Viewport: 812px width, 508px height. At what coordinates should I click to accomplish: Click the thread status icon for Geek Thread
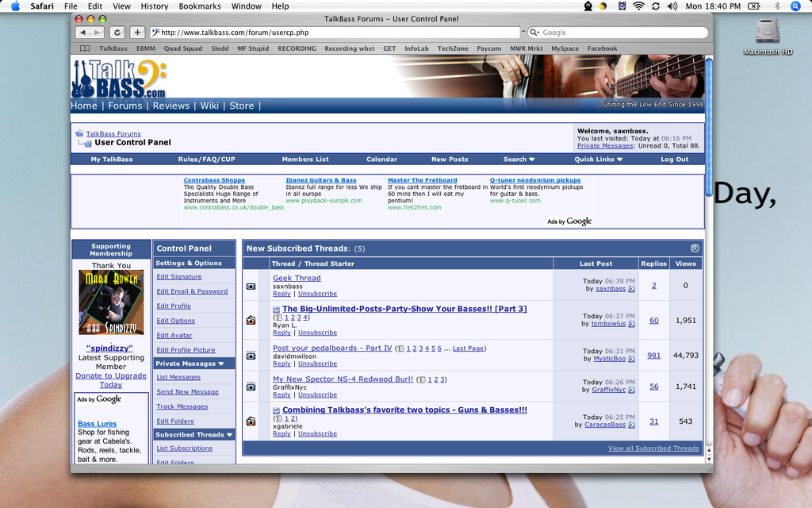coord(251,286)
